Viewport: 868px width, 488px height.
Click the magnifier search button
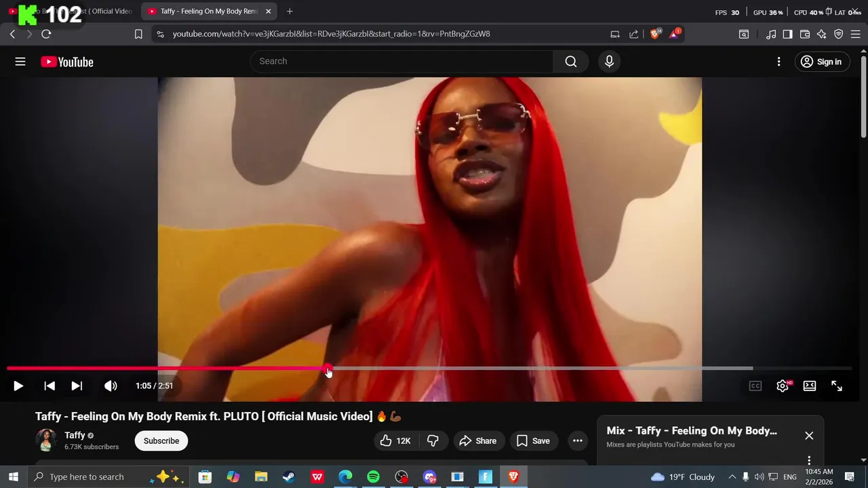point(571,61)
